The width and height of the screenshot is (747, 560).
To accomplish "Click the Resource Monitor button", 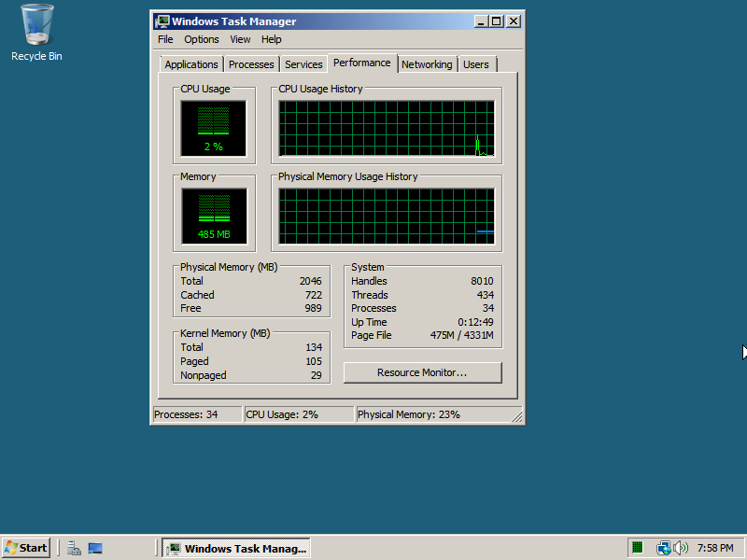I will pos(422,372).
